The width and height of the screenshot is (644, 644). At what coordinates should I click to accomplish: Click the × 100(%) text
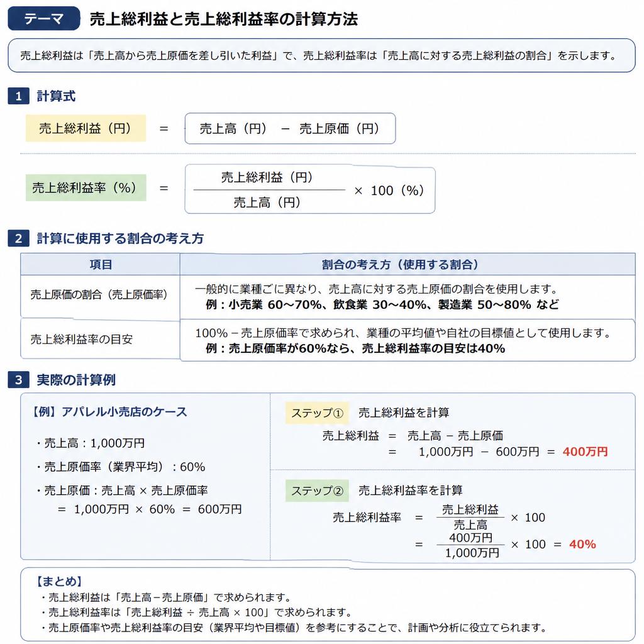389,191
